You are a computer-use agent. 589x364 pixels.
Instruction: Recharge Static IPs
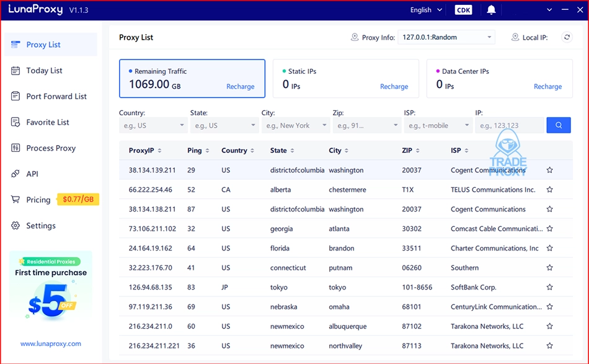(x=394, y=86)
